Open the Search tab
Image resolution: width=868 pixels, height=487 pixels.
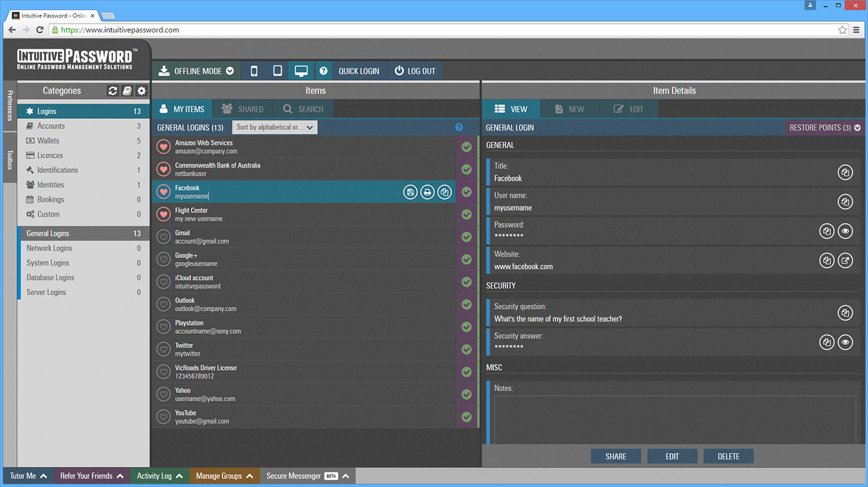coord(303,109)
